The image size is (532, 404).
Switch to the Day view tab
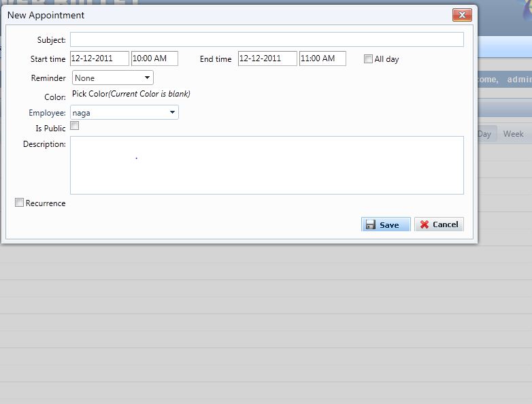pos(486,134)
